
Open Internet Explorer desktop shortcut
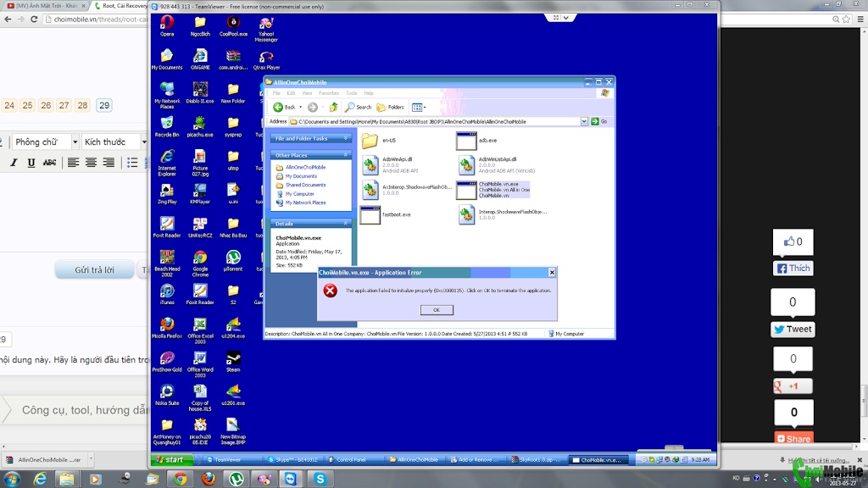[x=167, y=163]
